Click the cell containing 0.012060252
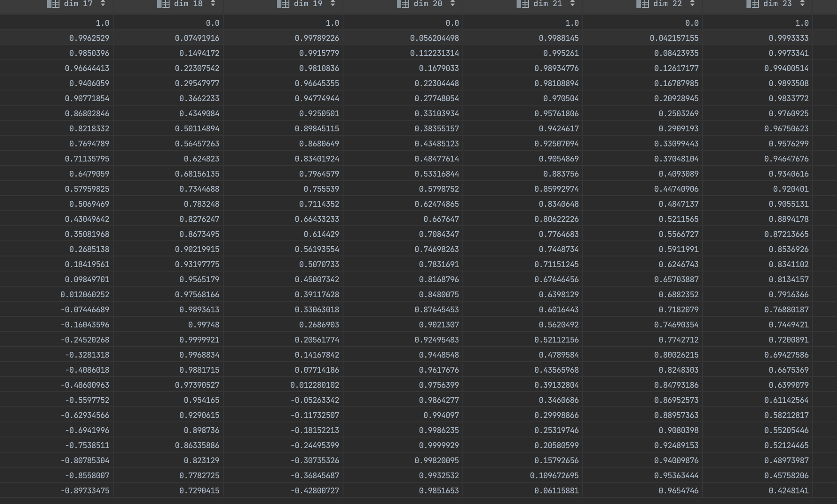This screenshot has height=504, width=837. pos(85,295)
